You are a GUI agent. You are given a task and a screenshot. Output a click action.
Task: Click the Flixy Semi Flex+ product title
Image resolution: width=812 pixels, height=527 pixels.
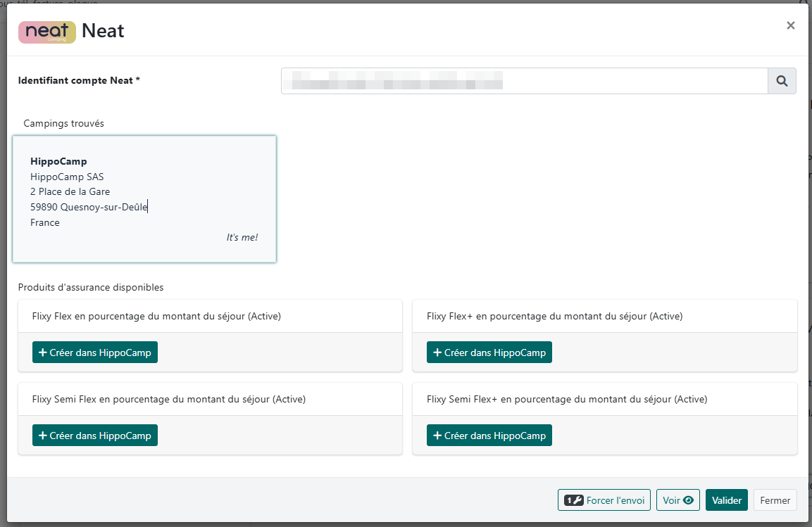(567, 400)
